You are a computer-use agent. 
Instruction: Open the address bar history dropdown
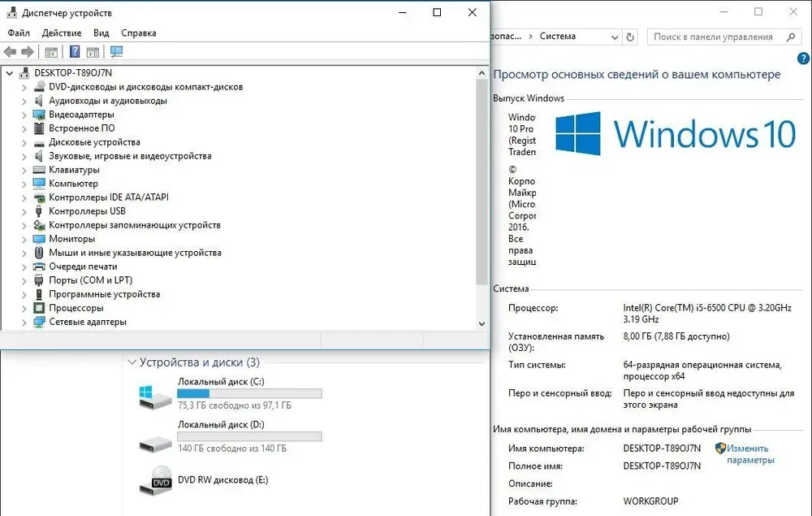615,37
